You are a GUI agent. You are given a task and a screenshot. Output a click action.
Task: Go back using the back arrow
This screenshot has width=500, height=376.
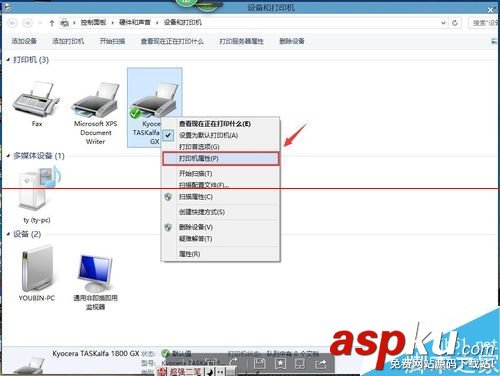click(13, 23)
